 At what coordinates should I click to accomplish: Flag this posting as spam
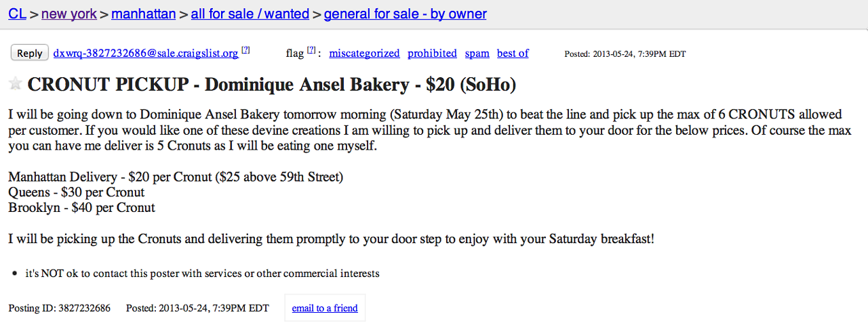tap(477, 53)
